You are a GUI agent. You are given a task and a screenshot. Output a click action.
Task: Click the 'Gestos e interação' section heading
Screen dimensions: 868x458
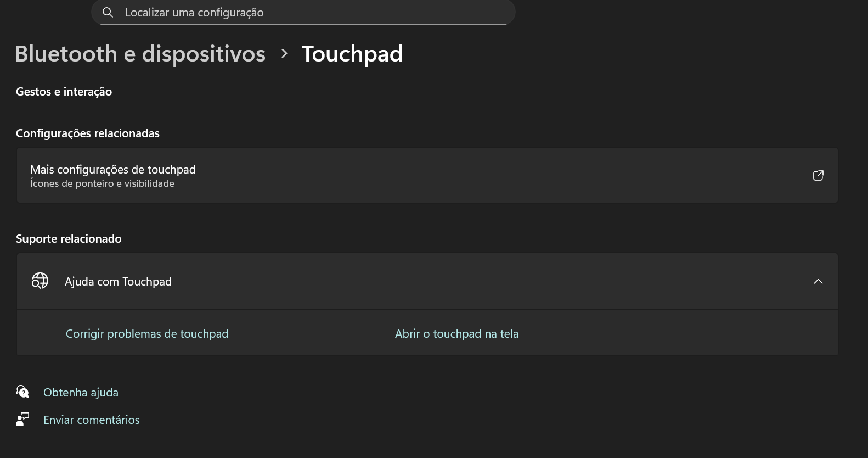pyautogui.click(x=64, y=92)
